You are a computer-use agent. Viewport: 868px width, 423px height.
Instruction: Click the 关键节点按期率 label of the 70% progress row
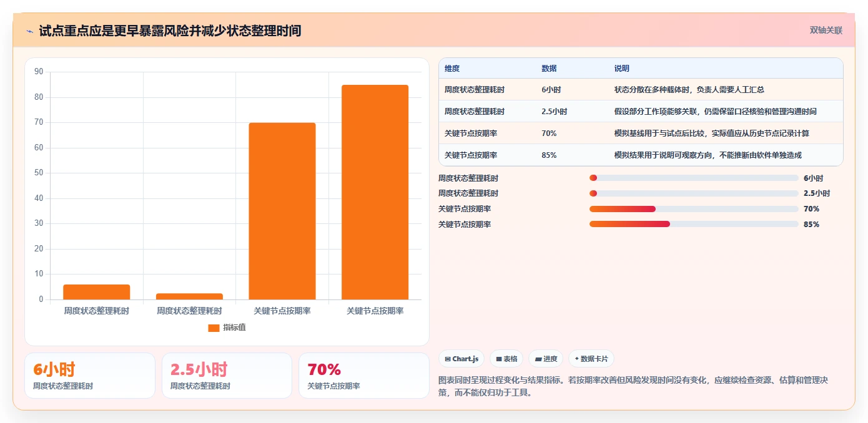(x=465, y=209)
